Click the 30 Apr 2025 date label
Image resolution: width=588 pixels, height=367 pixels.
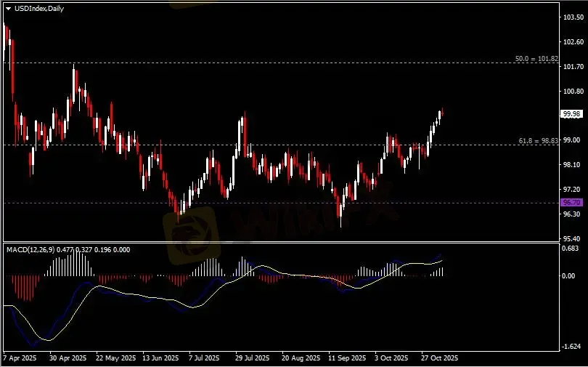coord(68,358)
